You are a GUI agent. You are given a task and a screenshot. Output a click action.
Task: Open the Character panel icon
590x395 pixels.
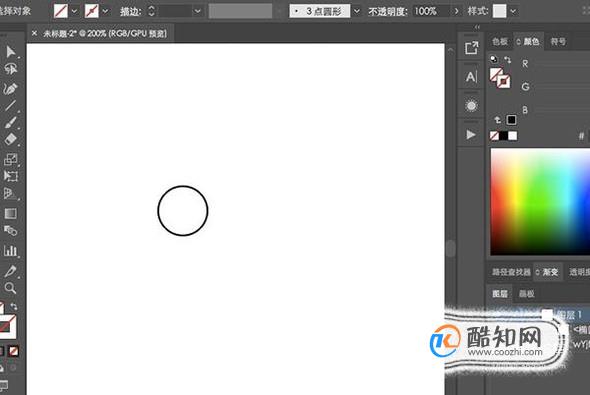coord(471,77)
